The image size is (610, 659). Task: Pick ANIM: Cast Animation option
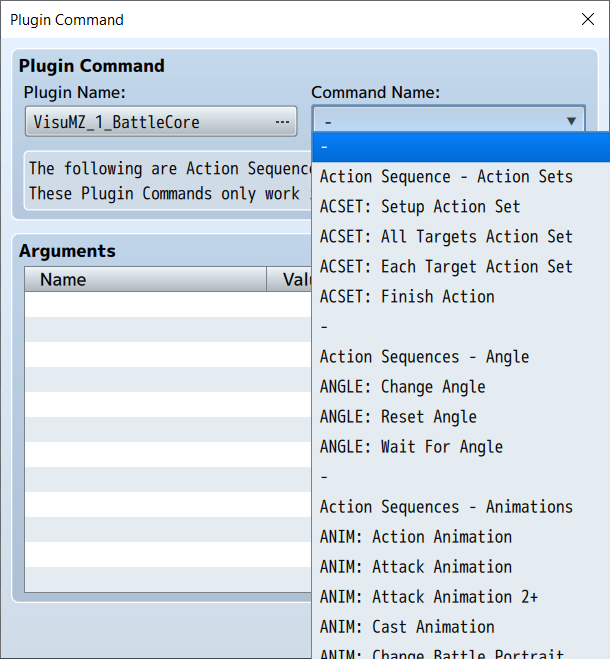click(x=407, y=627)
